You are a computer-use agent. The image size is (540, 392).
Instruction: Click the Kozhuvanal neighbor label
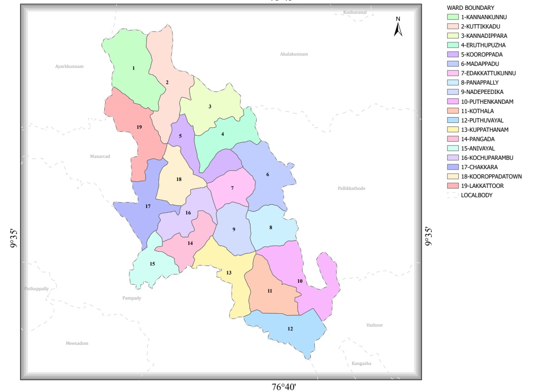pyautogui.click(x=355, y=12)
